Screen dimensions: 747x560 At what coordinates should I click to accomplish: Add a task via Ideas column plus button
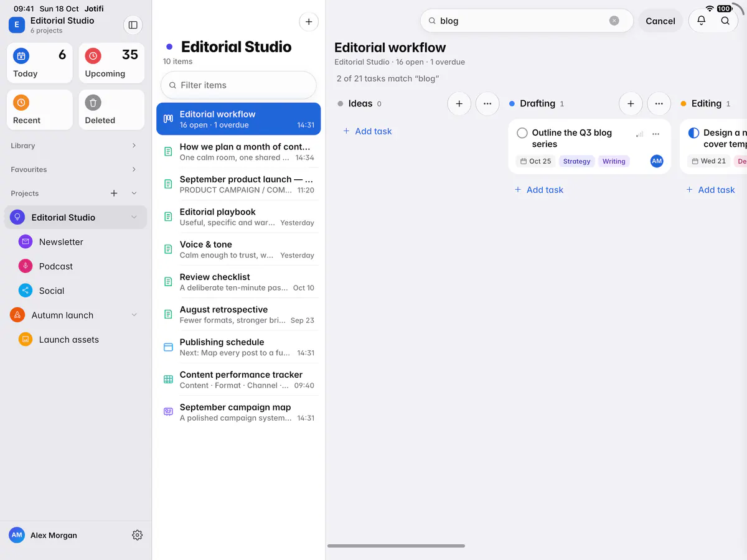click(459, 104)
